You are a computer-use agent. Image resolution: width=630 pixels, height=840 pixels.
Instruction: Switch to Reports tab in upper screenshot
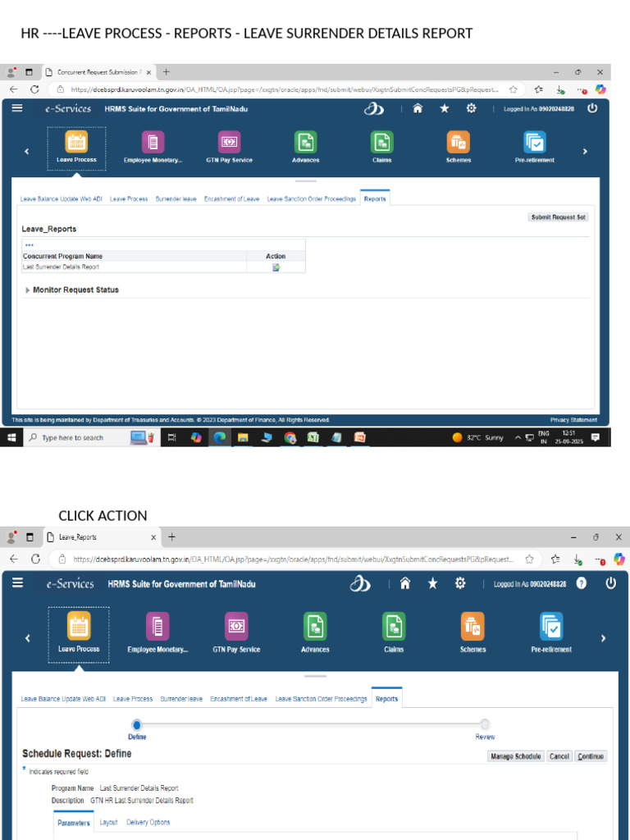(375, 199)
